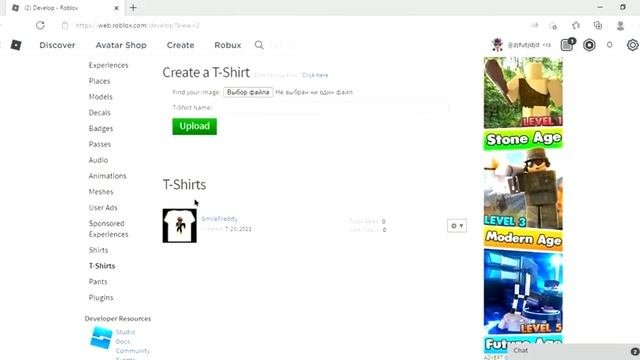Click the SmileFreddy t-shirt thumbnail
Viewport: 640px width, 360px height.
pos(180,226)
